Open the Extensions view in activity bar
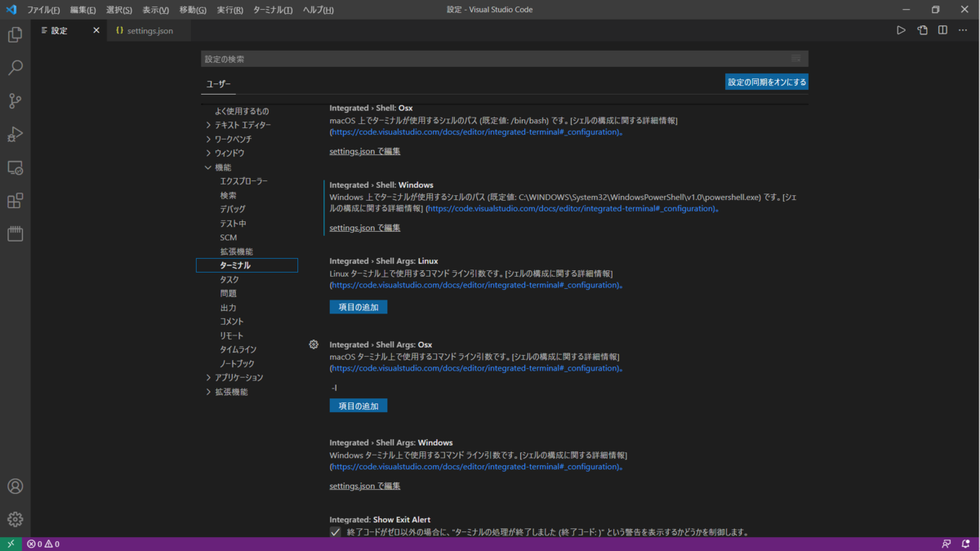Viewport: 980px width, 551px height. pos(15,201)
